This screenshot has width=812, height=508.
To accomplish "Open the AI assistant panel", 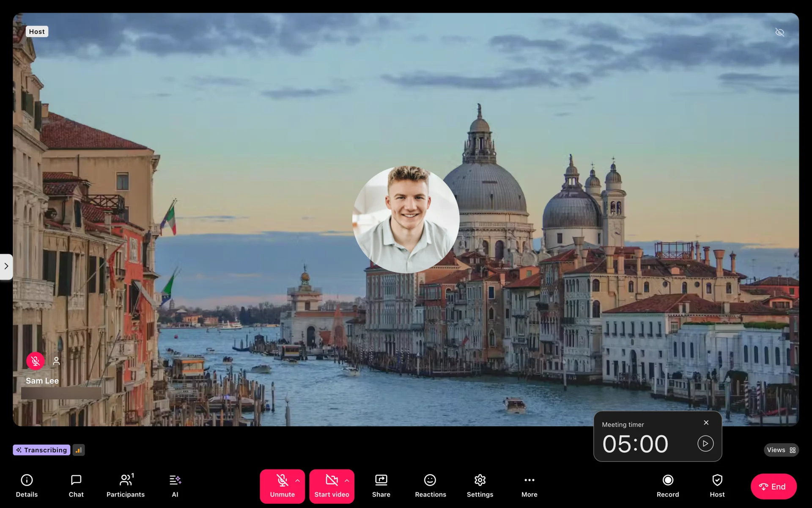I will 175,486.
